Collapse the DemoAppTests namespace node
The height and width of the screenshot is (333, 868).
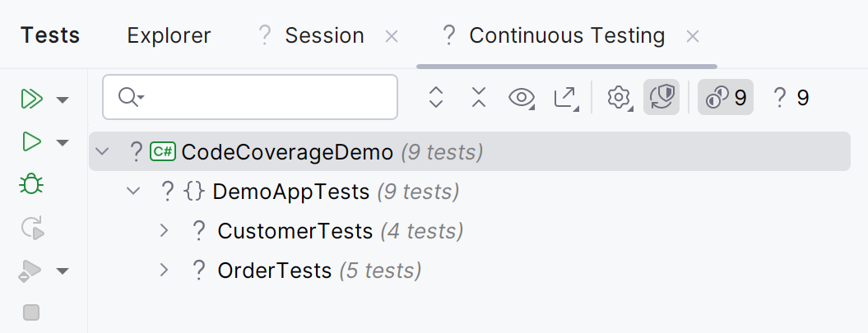(132, 192)
